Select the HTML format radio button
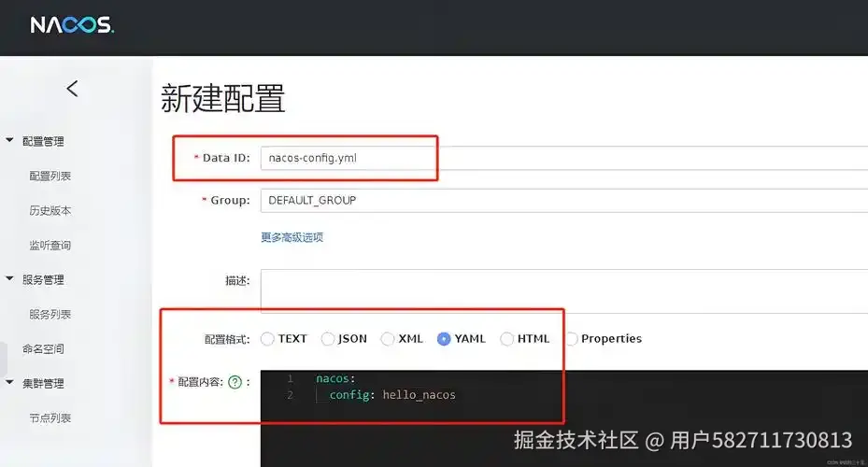 point(506,339)
